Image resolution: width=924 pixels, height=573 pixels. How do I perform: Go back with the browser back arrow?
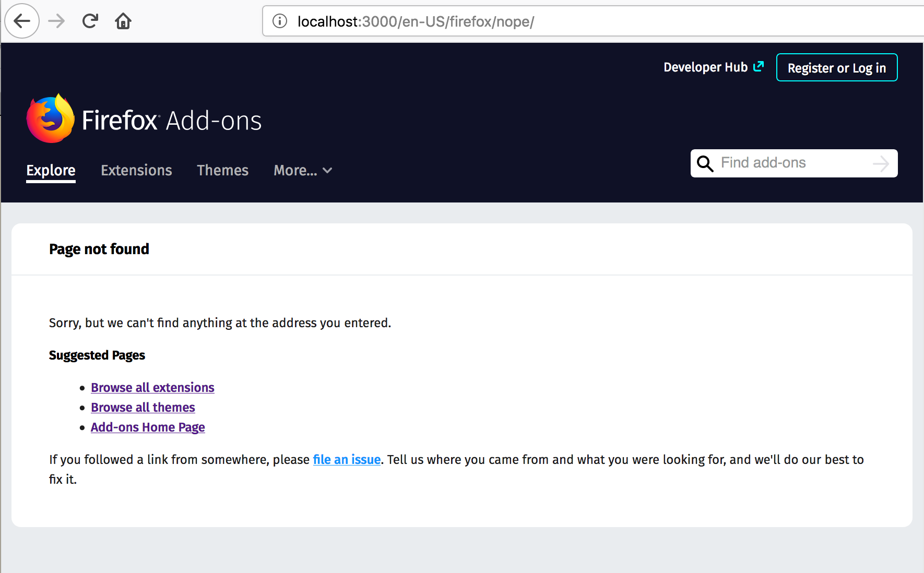point(22,21)
